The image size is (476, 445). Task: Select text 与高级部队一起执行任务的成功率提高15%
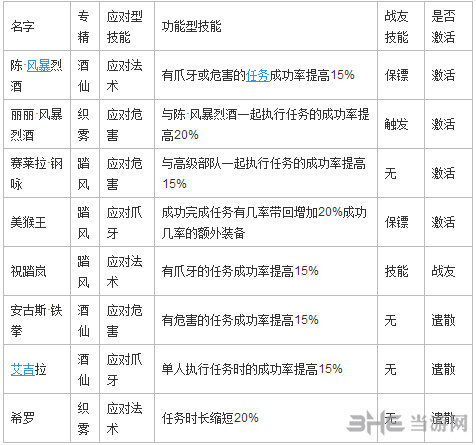264,173
